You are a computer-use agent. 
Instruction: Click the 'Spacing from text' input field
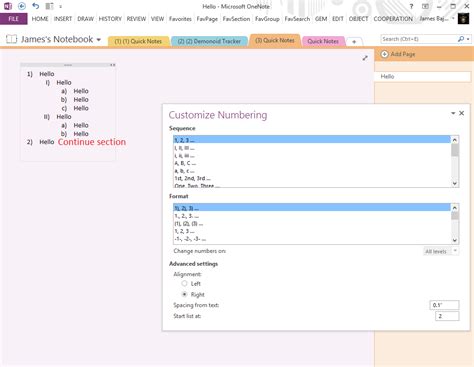[444, 305]
